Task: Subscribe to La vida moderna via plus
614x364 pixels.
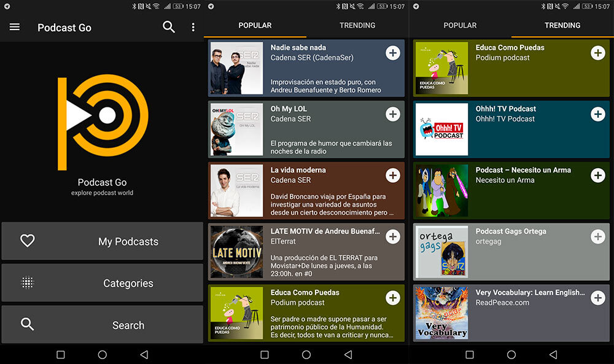Action: tap(393, 176)
